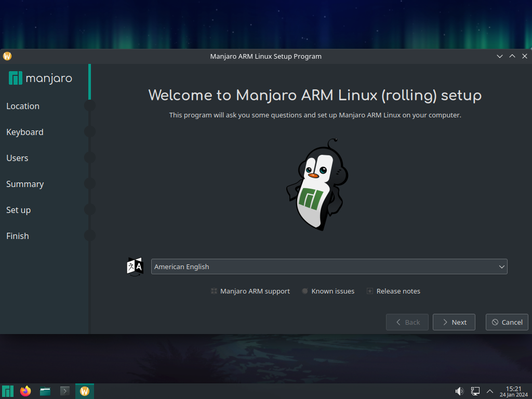The height and width of the screenshot is (399, 532).
Task: Click the disabled Back button
Action: pyautogui.click(x=407, y=322)
